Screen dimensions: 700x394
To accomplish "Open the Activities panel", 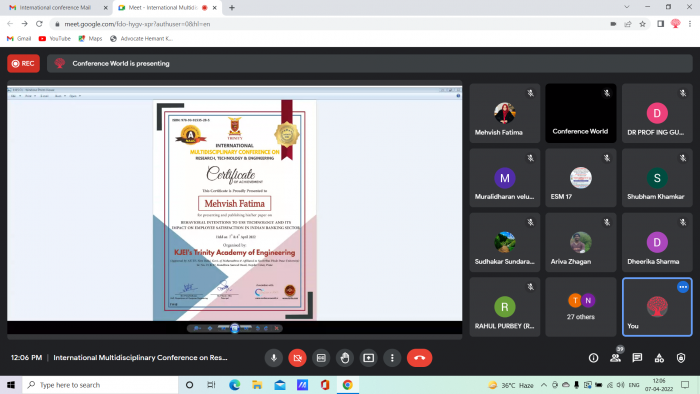I will coord(659,358).
